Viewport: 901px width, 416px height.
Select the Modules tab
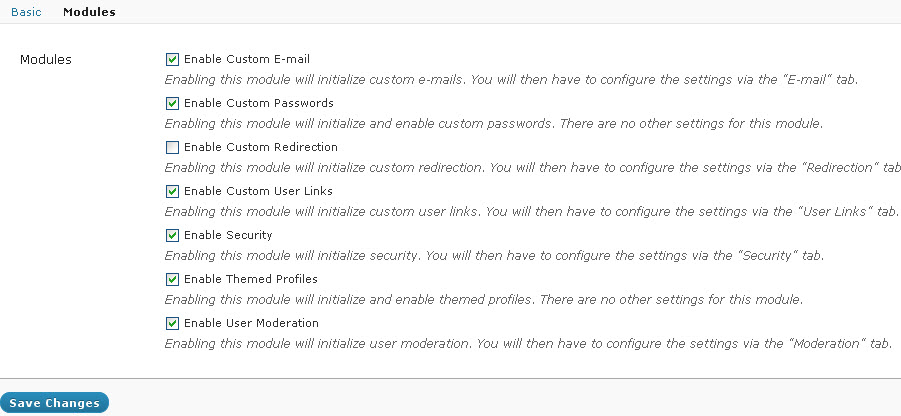click(89, 11)
